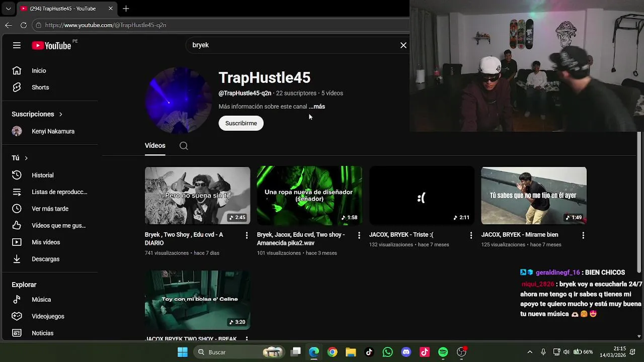Search within the channel using magnifier icon

coord(184,146)
